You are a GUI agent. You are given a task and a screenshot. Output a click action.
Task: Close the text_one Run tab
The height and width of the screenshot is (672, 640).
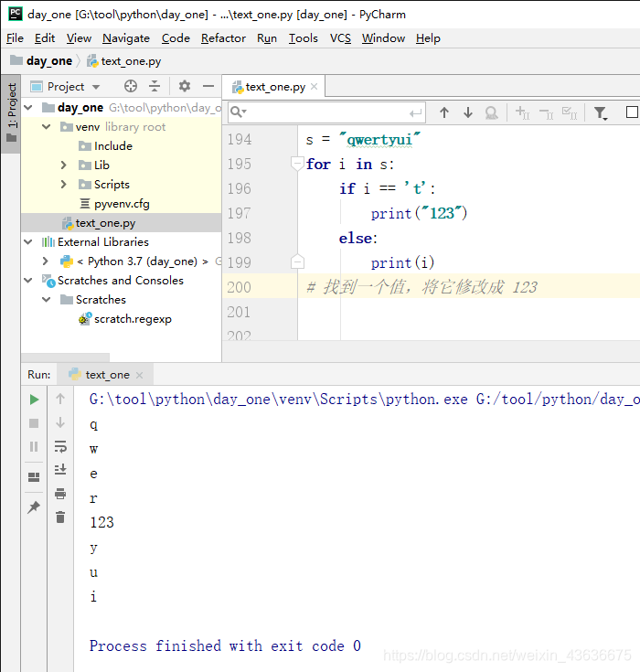tap(139, 375)
